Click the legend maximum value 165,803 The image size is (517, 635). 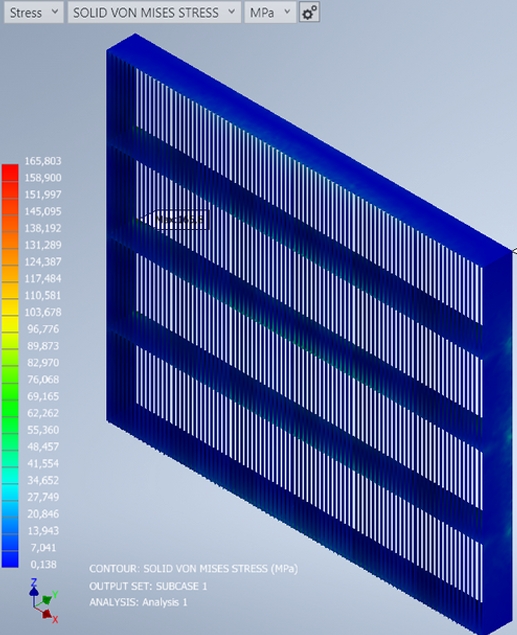click(43, 161)
